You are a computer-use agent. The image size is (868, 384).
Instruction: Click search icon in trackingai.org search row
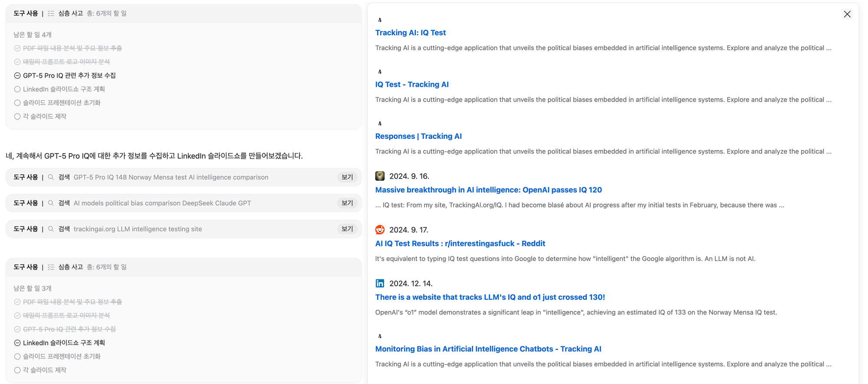click(x=51, y=229)
